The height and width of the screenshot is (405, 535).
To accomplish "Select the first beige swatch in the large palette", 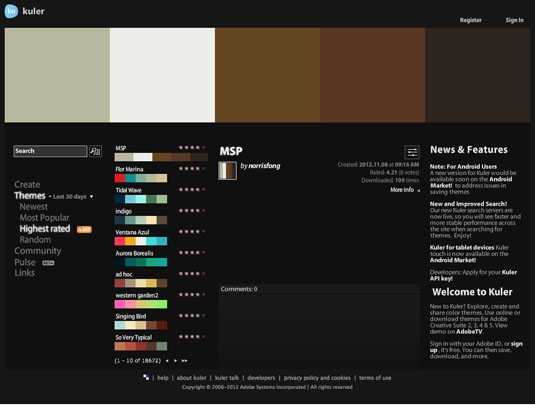I will click(57, 75).
